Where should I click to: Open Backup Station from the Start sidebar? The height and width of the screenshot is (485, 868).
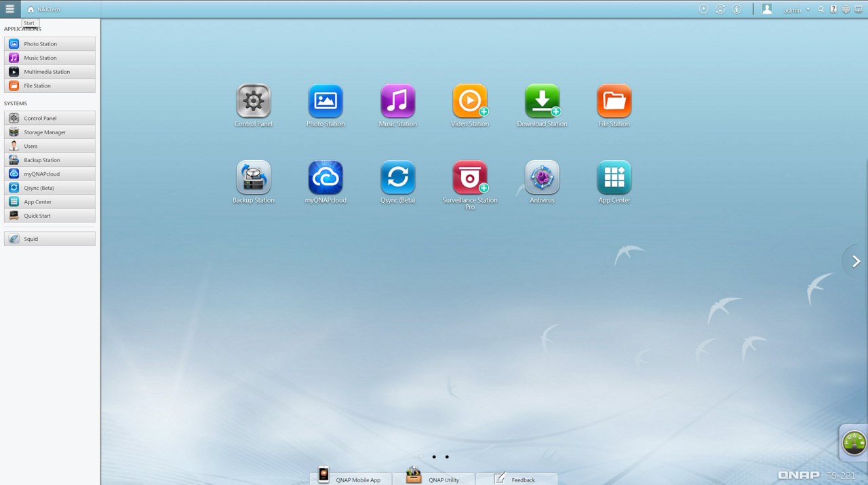pyautogui.click(x=50, y=160)
